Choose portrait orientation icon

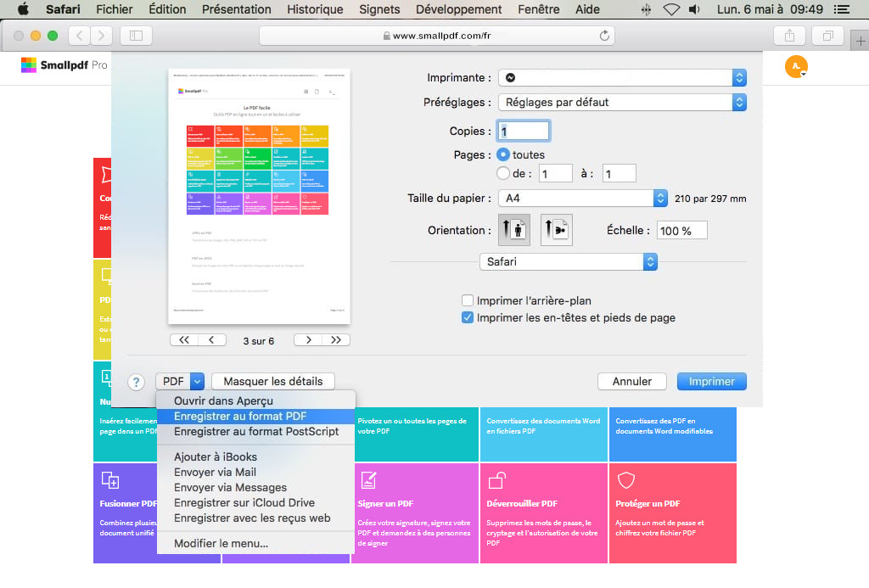(514, 229)
